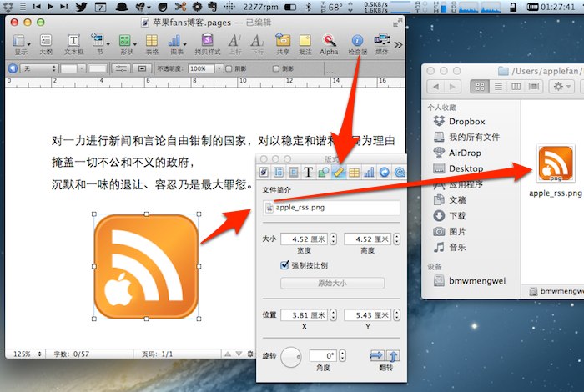Go to previous page arrow in status bar
This screenshot has width=584, height=392.
pos(228,354)
